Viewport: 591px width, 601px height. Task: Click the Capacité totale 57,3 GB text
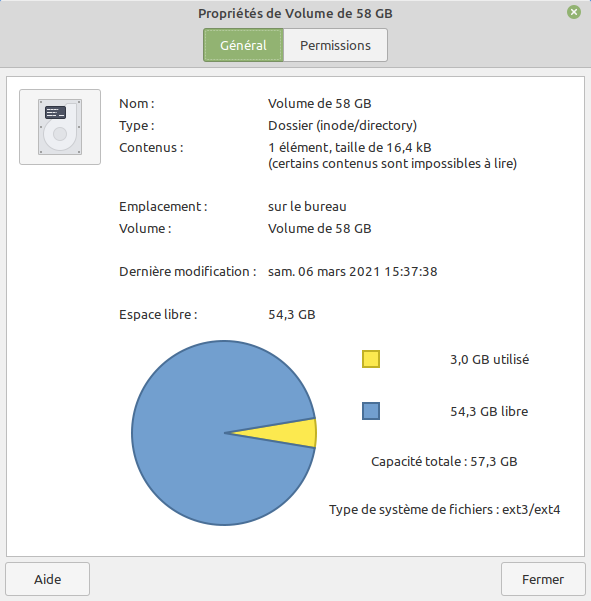point(444,461)
